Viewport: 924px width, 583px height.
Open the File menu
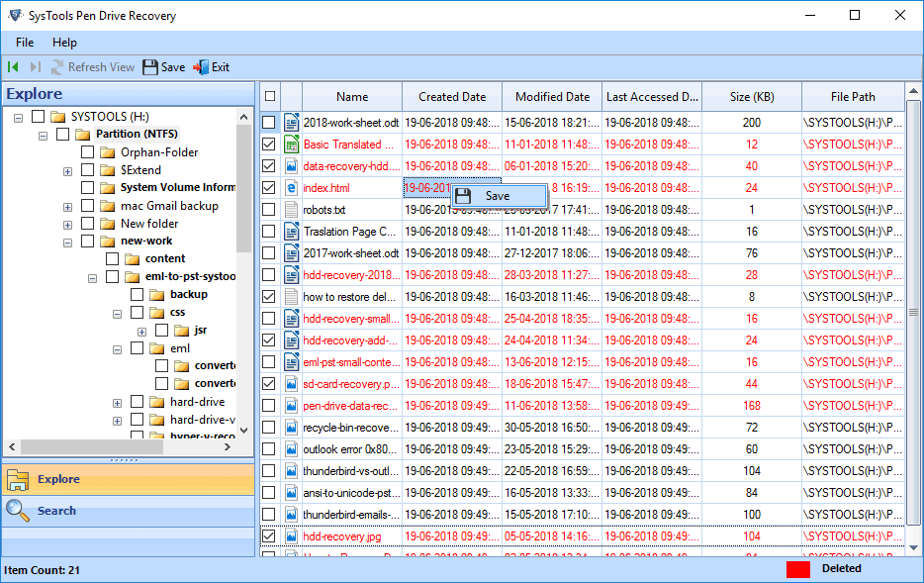pos(25,43)
